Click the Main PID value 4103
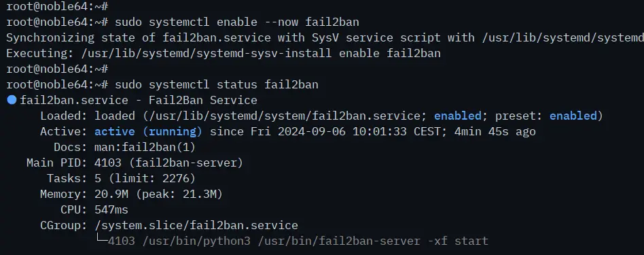644x255 pixels. 108,163
